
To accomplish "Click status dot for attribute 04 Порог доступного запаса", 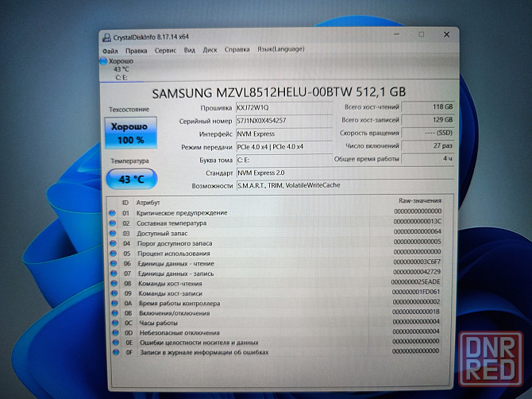I will [x=114, y=243].
